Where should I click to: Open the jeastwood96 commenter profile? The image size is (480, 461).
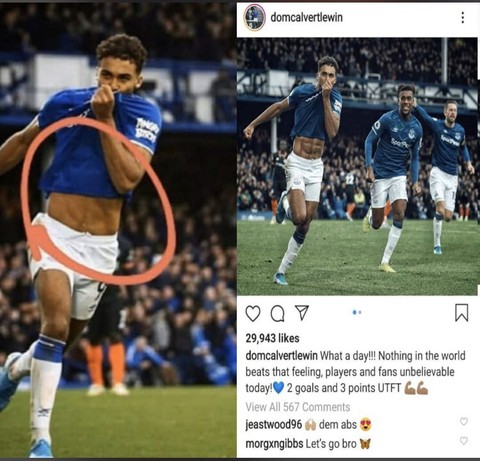273,425
